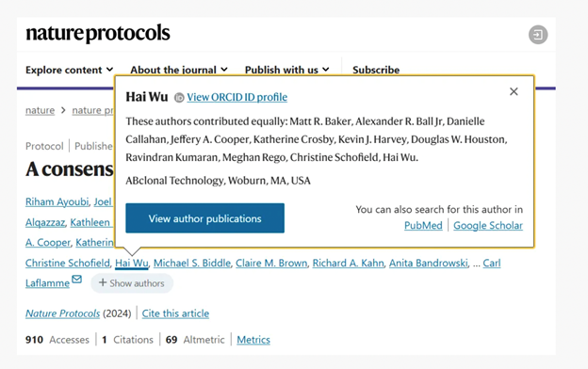Viewport: 588px width, 369px height.
Task: Open View ORCID ID profile link
Action: 237,97
